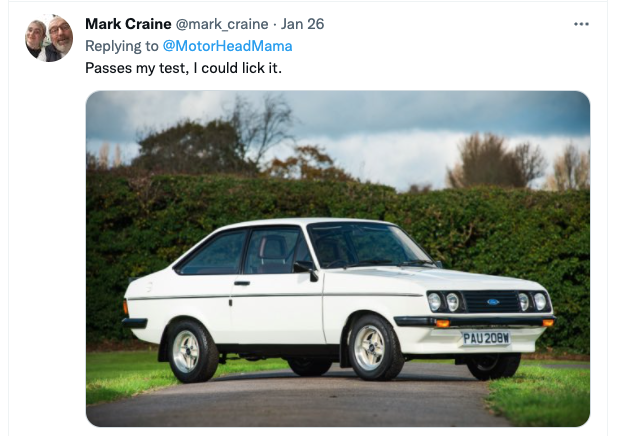Viewport: 624px width, 436px height.
Task: Open the Jan 26 timestamp link
Action: (301, 24)
